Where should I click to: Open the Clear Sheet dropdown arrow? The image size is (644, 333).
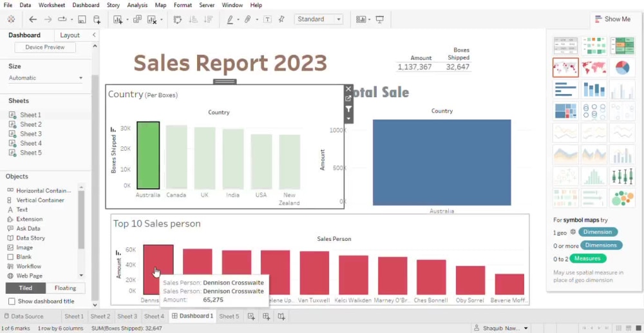162,19
